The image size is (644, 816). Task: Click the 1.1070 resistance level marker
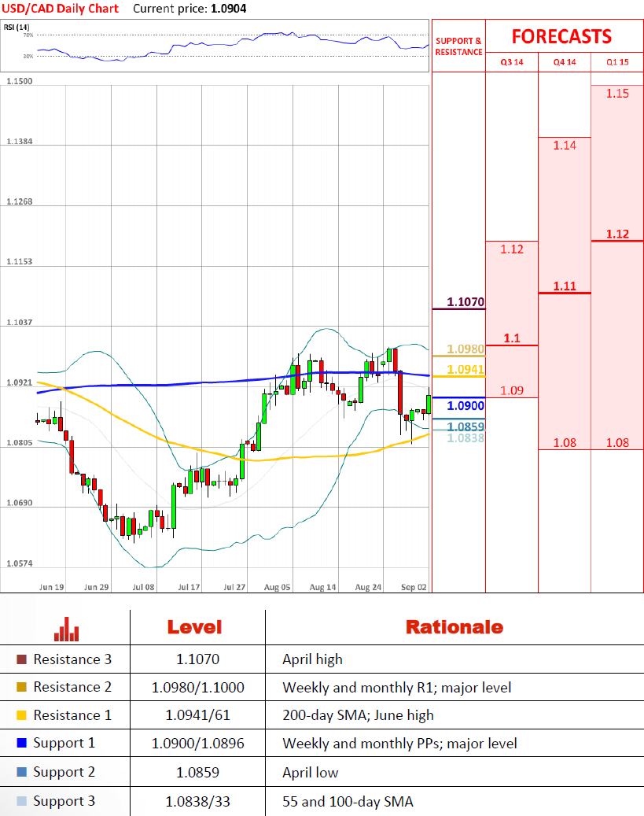coord(466,302)
